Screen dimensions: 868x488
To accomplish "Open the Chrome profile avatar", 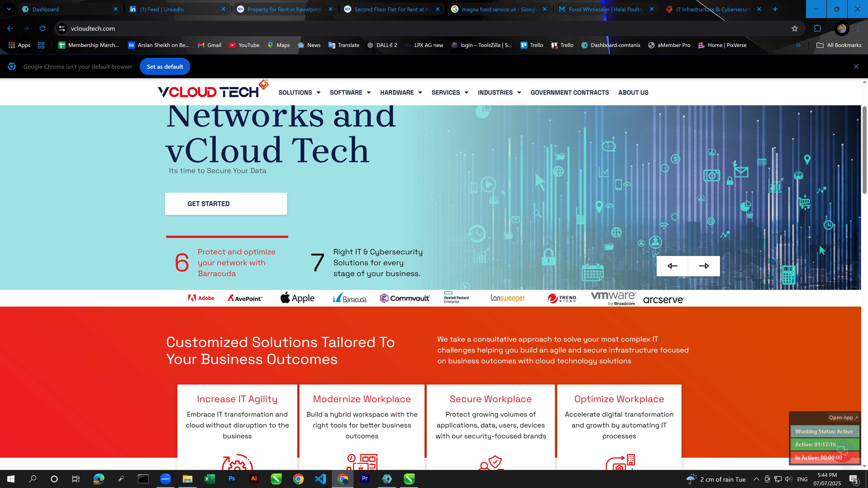I will click(x=841, y=29).
